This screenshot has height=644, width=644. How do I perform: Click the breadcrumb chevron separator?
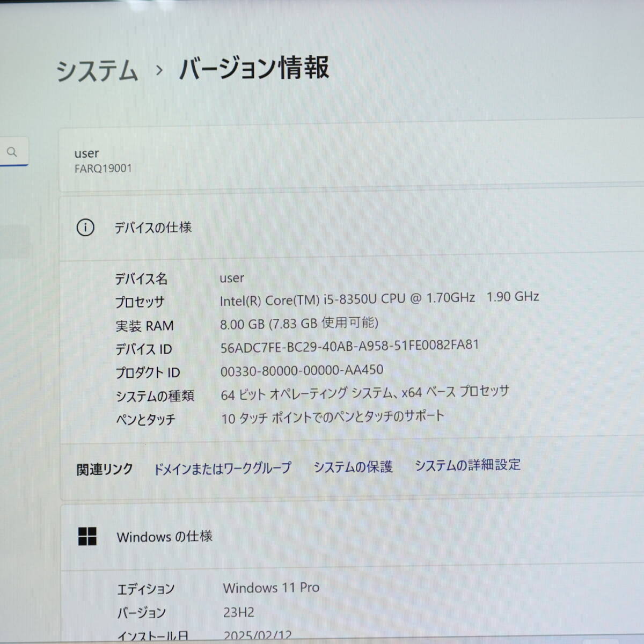pyautogui.click(x=159, y=70)
